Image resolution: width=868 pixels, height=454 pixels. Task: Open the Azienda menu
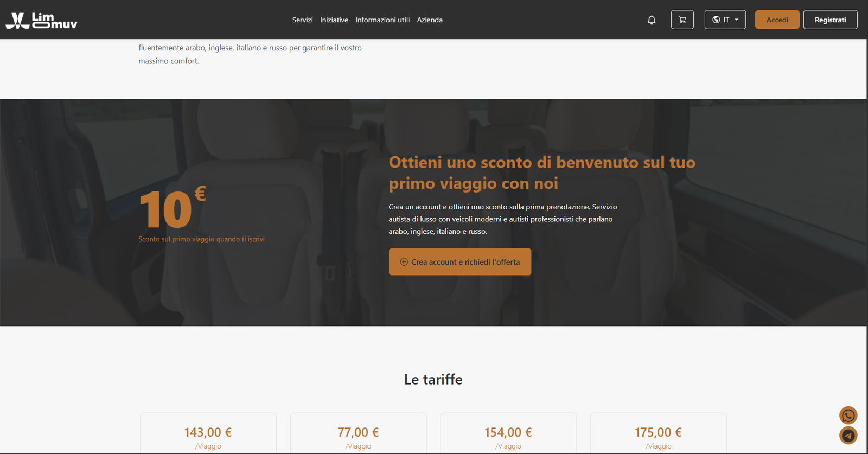tap(430, 20)
